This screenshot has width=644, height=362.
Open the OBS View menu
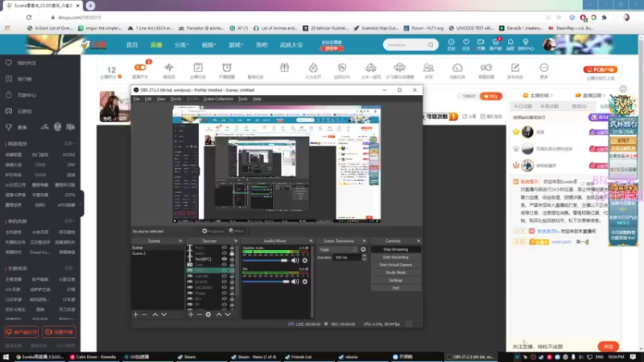pyautogui.click(x=161, y=99)
